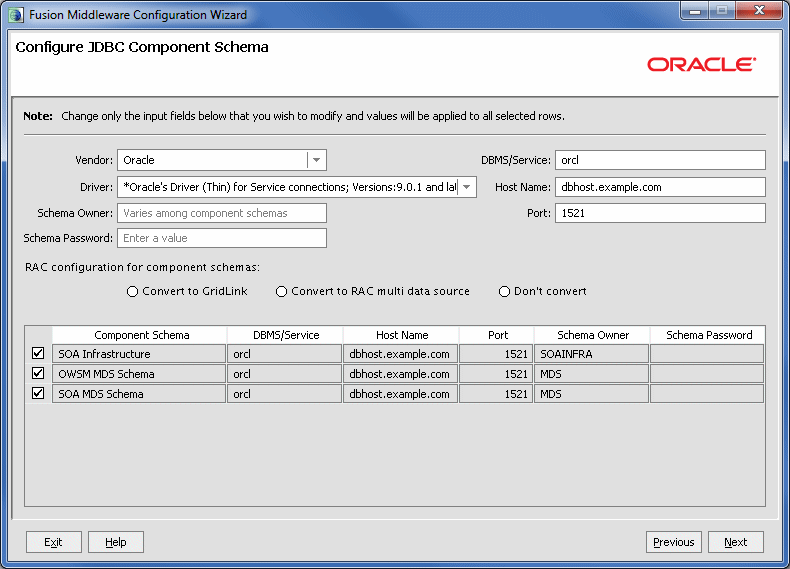790x569 pixels.
Task: Select the SOA Infrastructure cell
Action: 139,353
